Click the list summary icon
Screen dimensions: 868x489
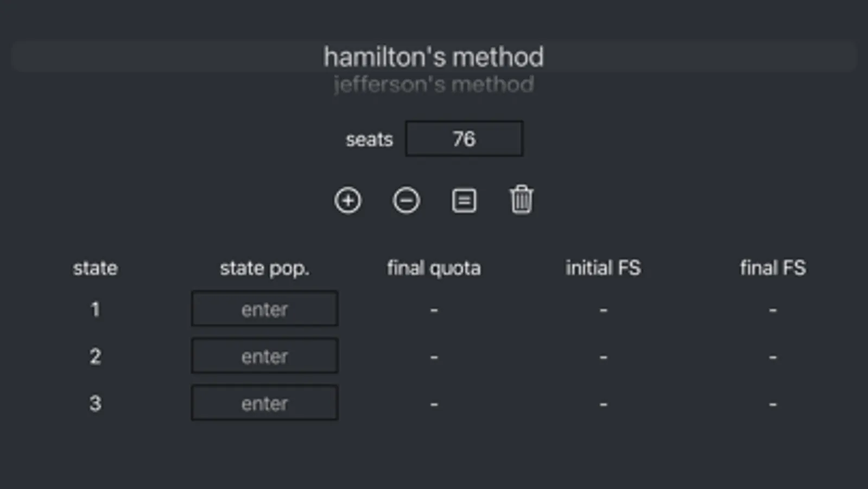(x=464, y=200)
